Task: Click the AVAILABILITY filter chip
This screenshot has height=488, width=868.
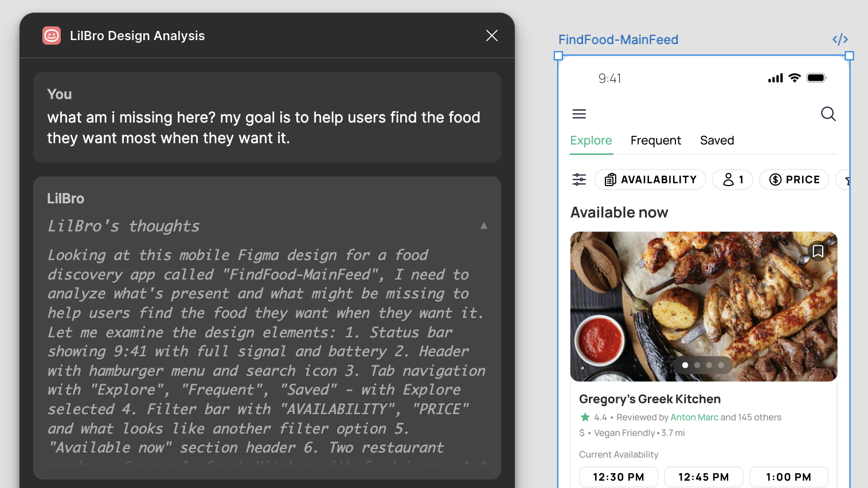Action: pos(650,179)
